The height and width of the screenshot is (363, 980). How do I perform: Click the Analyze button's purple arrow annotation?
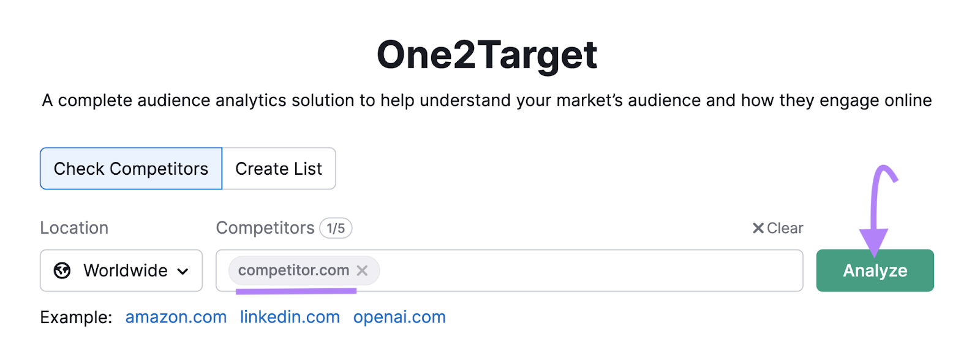876,202
